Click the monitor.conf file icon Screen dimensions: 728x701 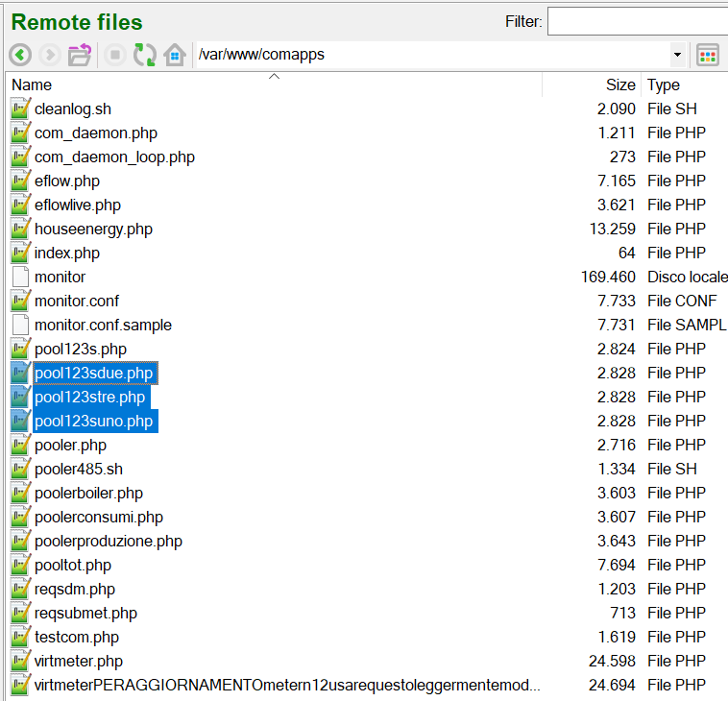20,301
